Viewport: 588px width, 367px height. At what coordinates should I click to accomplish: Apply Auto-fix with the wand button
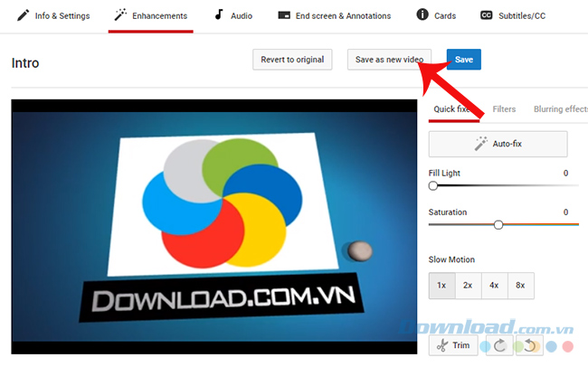[x=498, y=144]
